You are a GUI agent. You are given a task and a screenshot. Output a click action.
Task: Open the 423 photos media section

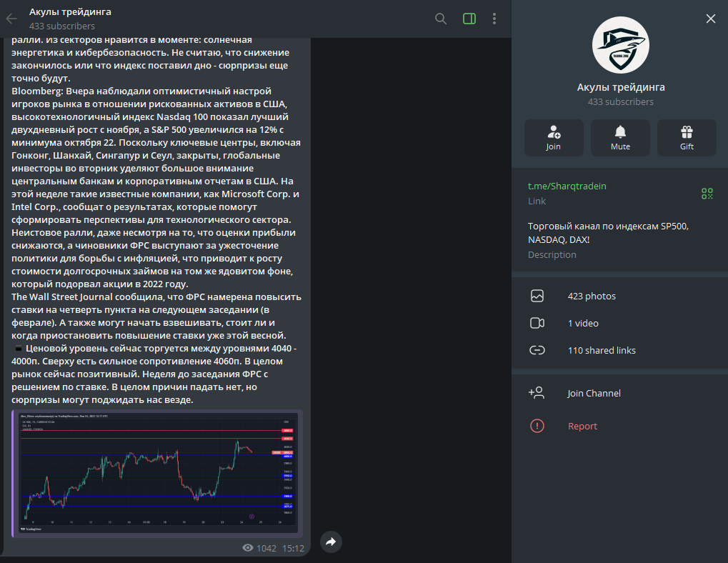click(x=620, y=296)
